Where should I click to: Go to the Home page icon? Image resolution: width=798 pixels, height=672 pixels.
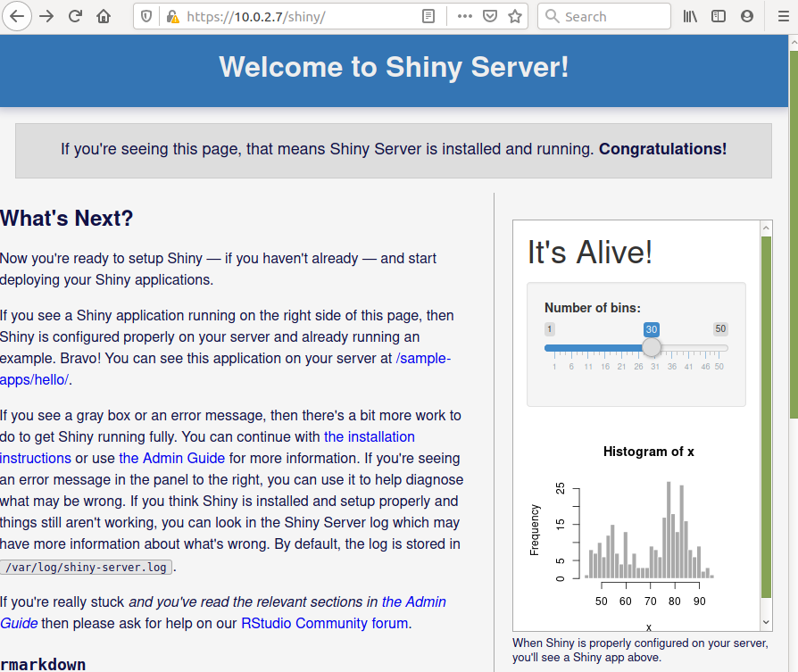click(x=104, y=16)
